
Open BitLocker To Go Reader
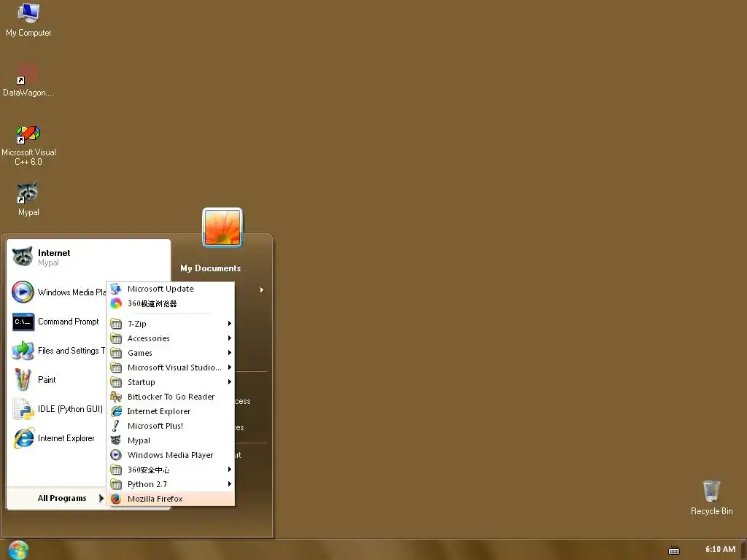pyautogui.click(x=171, y=397)
